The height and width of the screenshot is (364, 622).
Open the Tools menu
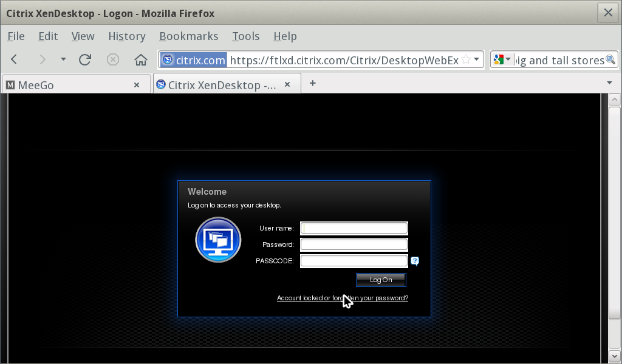(x=245, y=36)
